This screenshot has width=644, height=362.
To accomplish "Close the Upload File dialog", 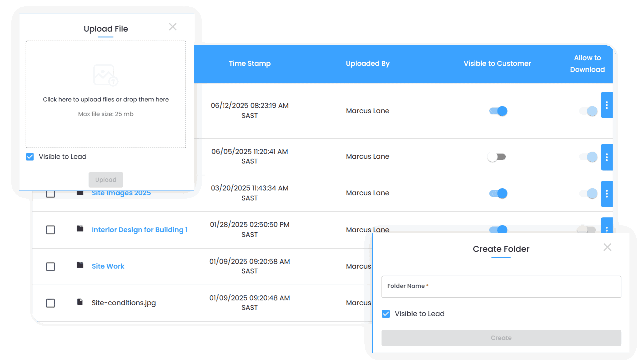I will [172, 27].
